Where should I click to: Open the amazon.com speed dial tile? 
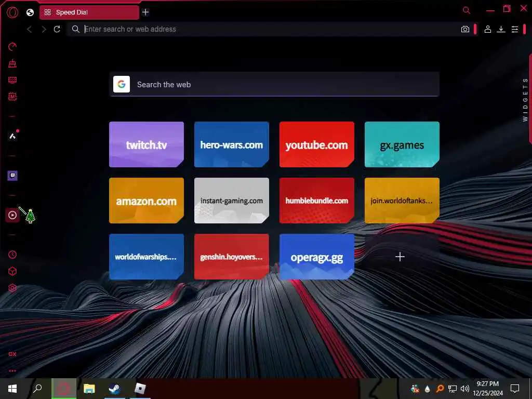[147, 201]
